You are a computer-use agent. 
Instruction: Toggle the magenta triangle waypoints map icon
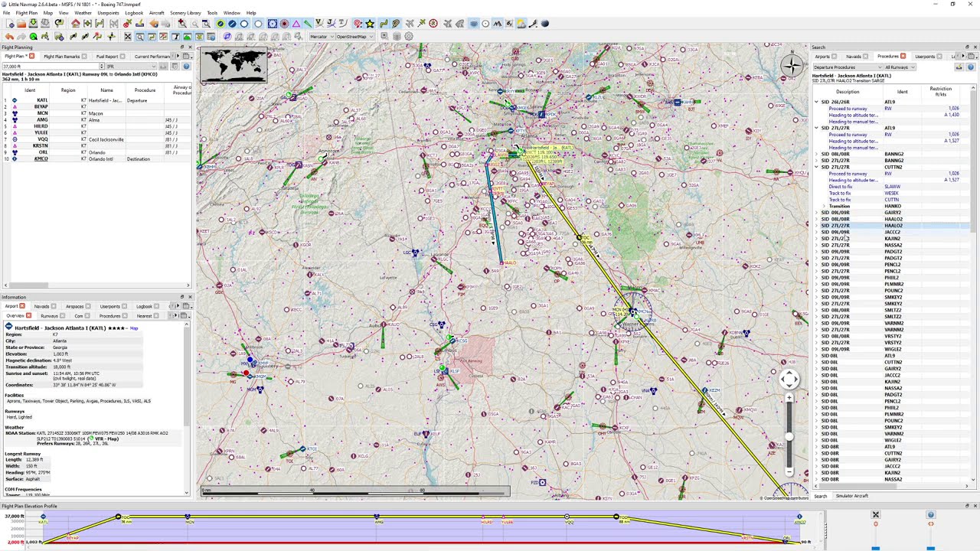[296, 23]
